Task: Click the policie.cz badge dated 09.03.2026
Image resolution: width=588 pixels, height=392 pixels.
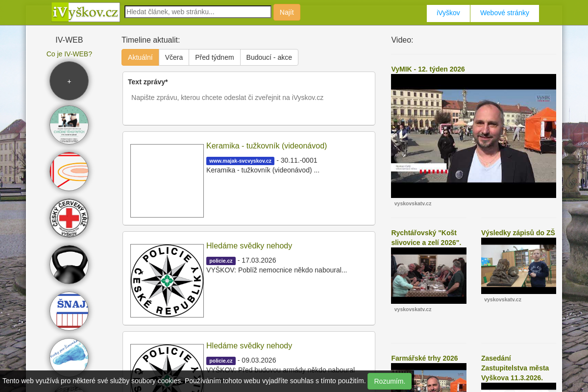Action: tap(221, 361)
